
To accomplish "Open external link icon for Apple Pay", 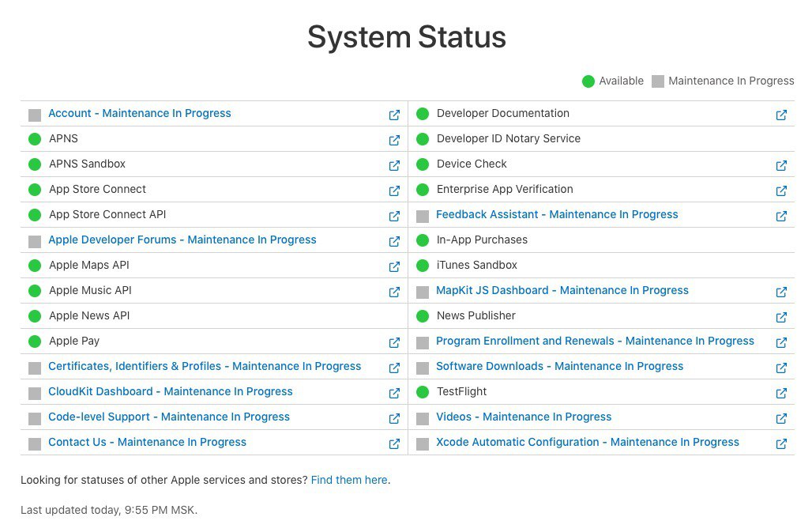I will point(394,343).
